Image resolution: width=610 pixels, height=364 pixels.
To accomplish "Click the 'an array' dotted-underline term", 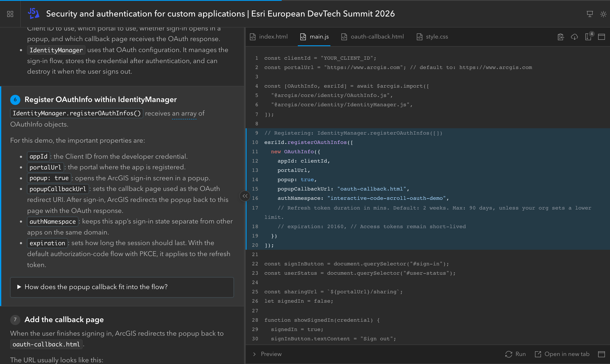I will pos(184,114).
